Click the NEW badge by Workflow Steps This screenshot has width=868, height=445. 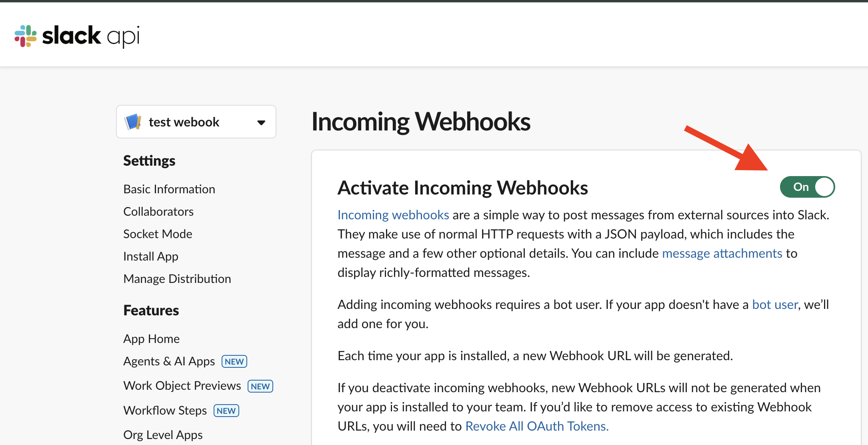(x=226, y=411)
